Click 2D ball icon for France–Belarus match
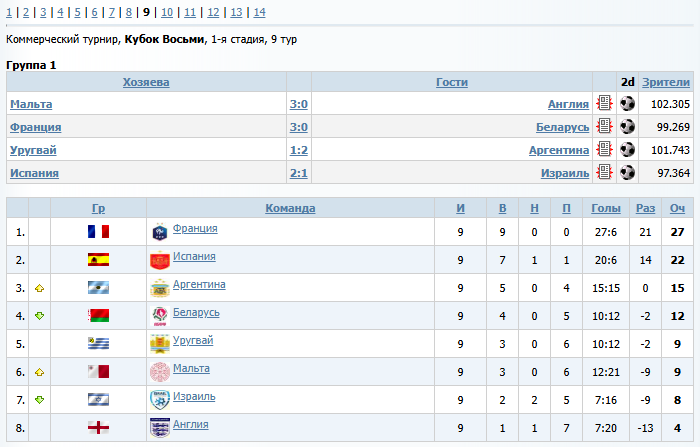The height and width of the screenshot is (447, 700). (627, 126)
